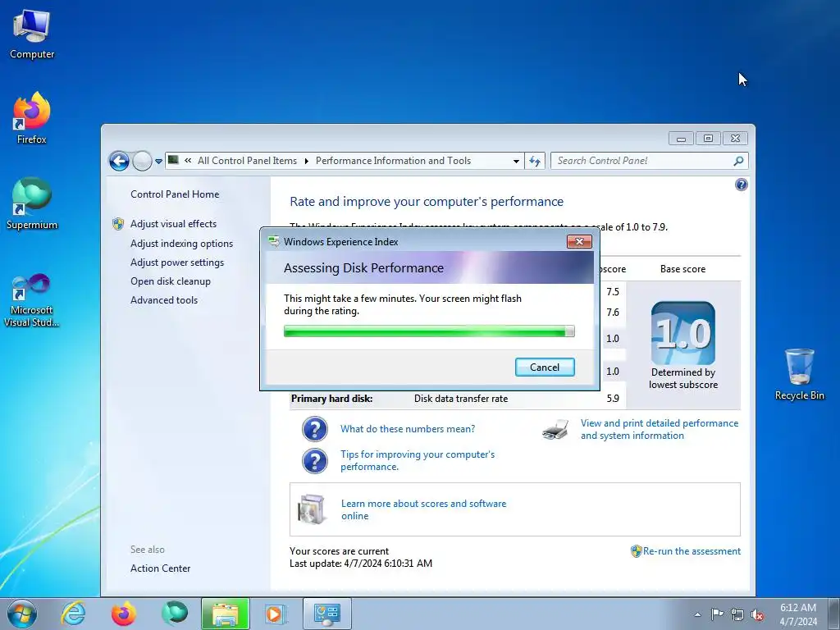
Task: Click the muted volume tray icon
Action: 757,614
